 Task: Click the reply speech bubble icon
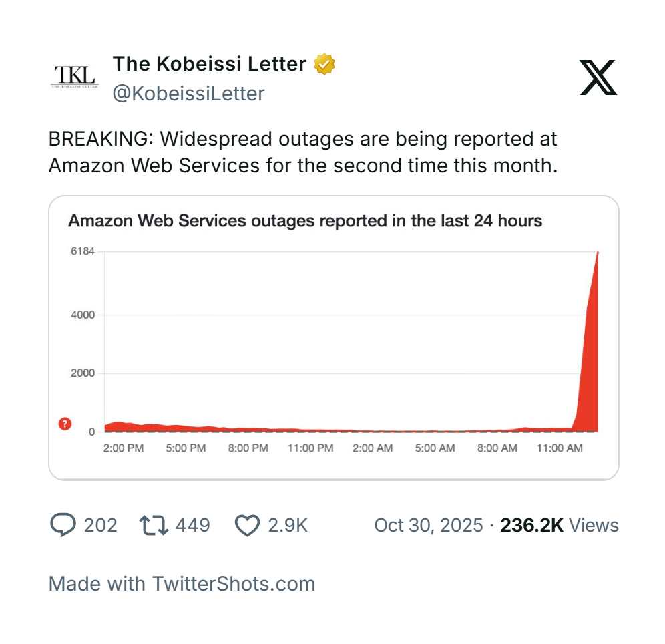point(63,525)
